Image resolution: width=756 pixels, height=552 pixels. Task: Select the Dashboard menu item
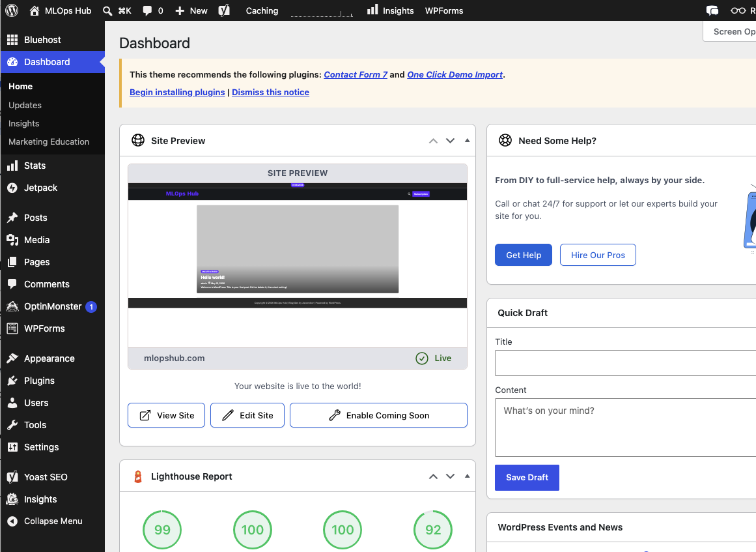point(52,62)
